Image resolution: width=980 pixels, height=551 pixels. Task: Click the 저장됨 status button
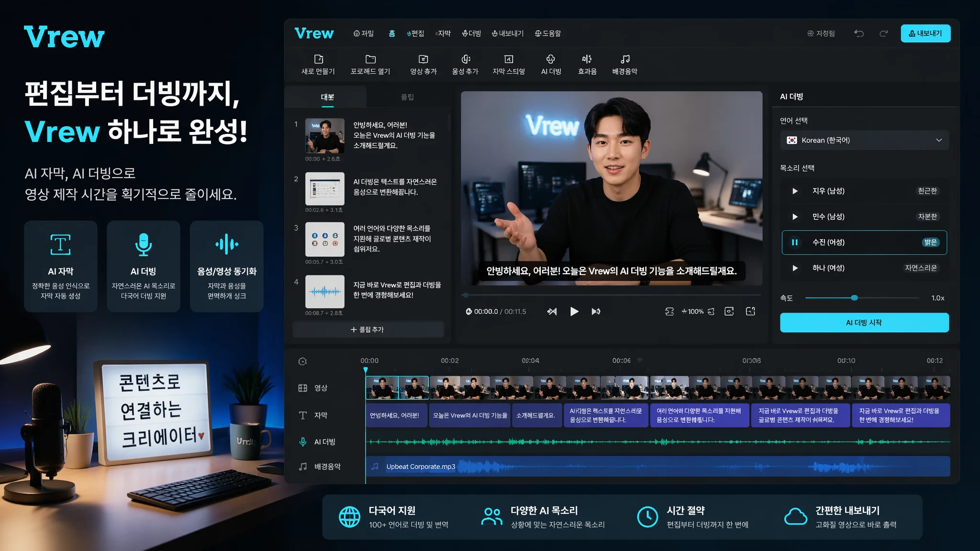(821, 33)
